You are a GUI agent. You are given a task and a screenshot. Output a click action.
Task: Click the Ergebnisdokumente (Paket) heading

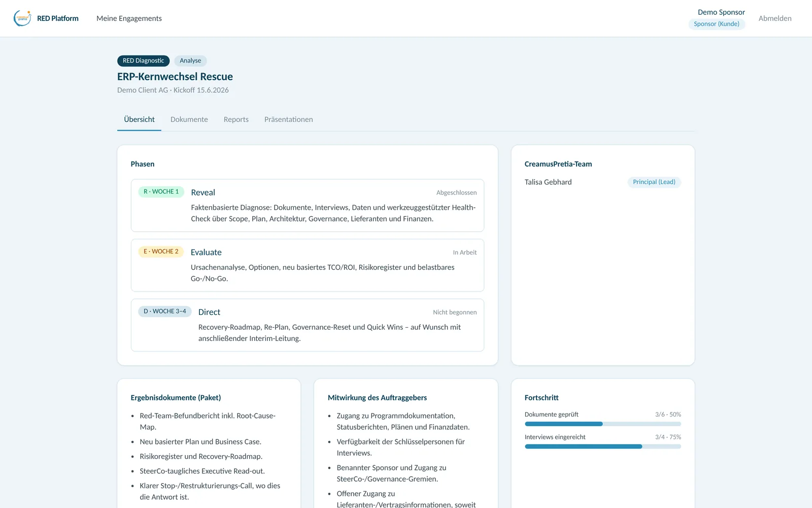click(176, 398)
